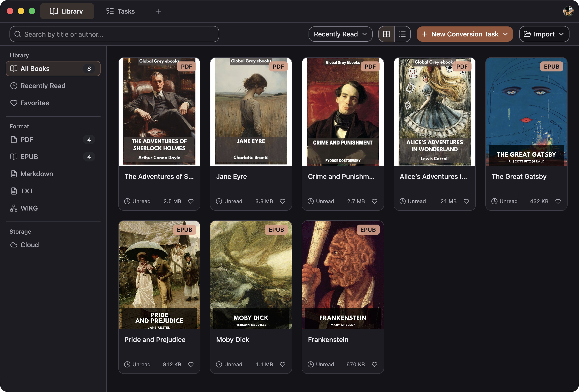Image resolution: width=579 pixels, height=392 pixels.
Task: Click the EPUB badge on The Great Gatsby
Action: [552, 66]
